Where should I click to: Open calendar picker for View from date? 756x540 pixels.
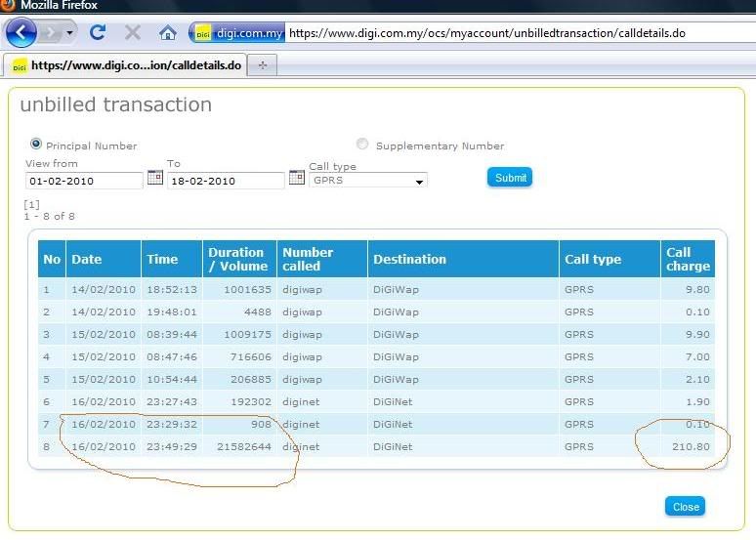155,178
